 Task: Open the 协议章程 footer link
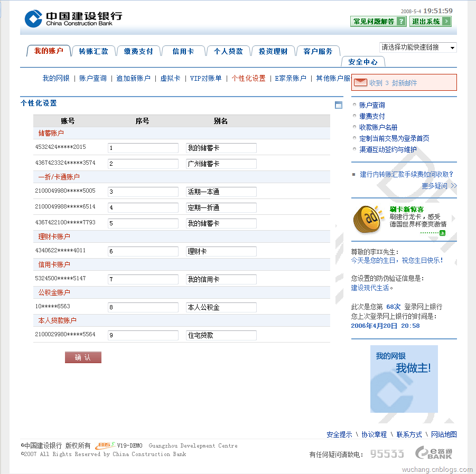pyautogui.click(x=374, y=434)
